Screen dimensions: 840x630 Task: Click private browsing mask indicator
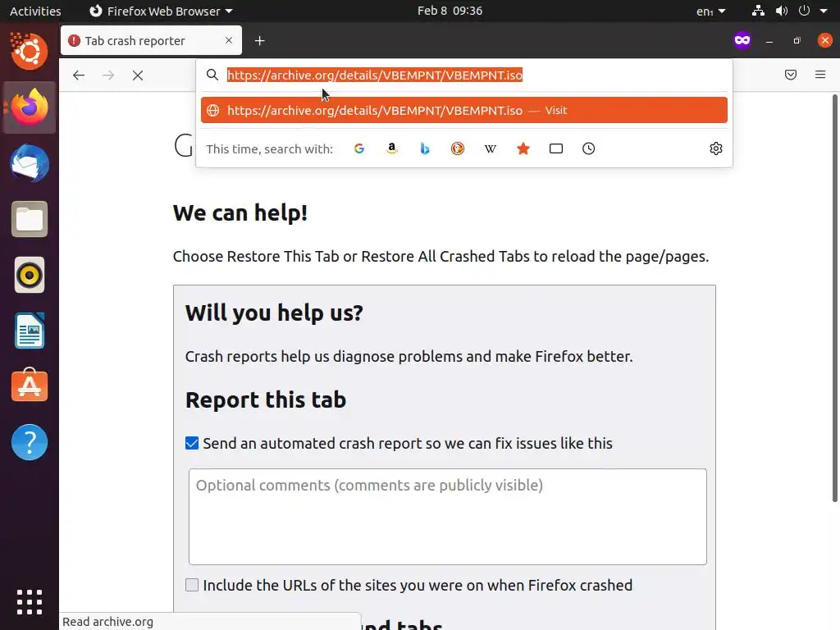coord(742,40)
